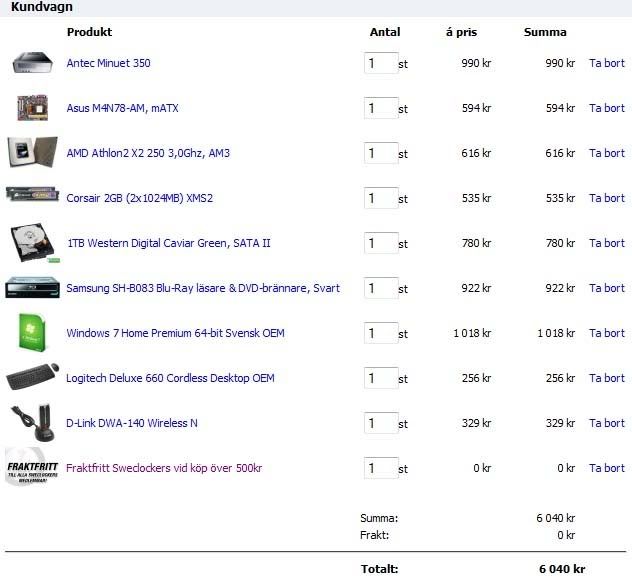Click the Western Digital hard drive image
Viewport: 632px width, 580px height.
pos(32,243)
